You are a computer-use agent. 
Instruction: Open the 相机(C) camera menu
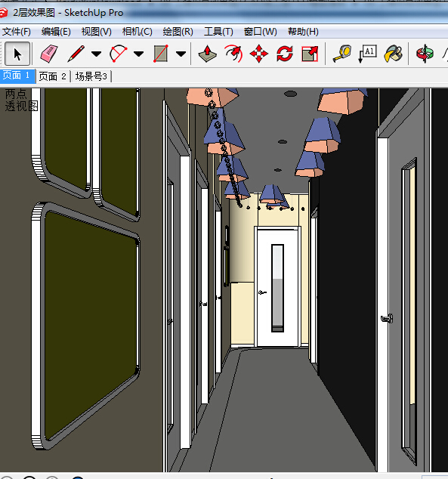(137, 32)
